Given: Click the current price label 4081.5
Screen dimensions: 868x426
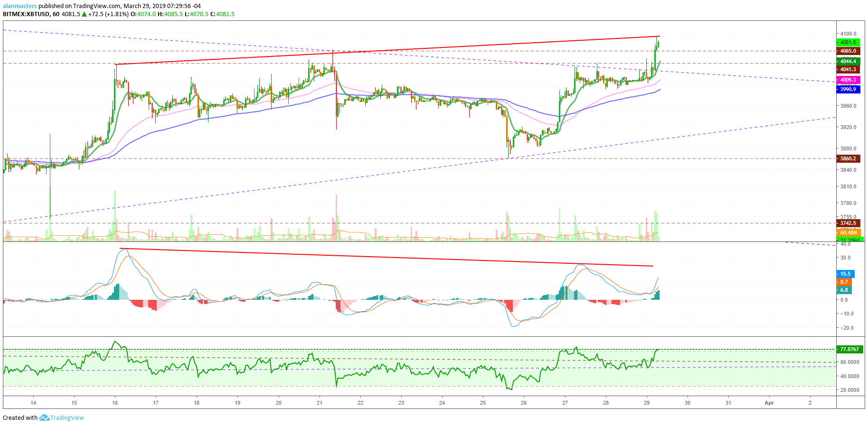Looking at the screenshot, I should coord(848,42).
